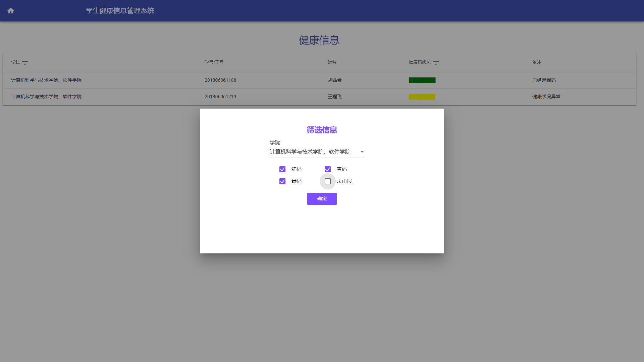This screenshot has height=362, width=644.
Task: Open the 学院 column filter icon
Action: click(25, 63)
